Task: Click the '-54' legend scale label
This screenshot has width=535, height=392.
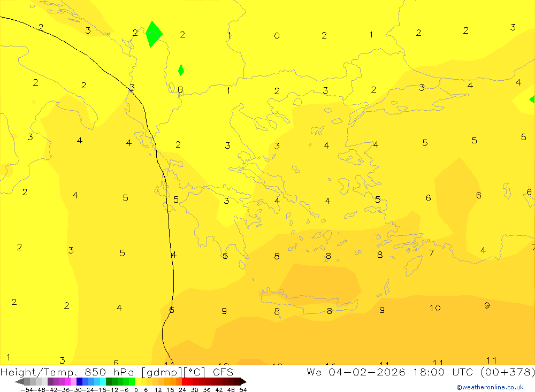Action: 27,390
